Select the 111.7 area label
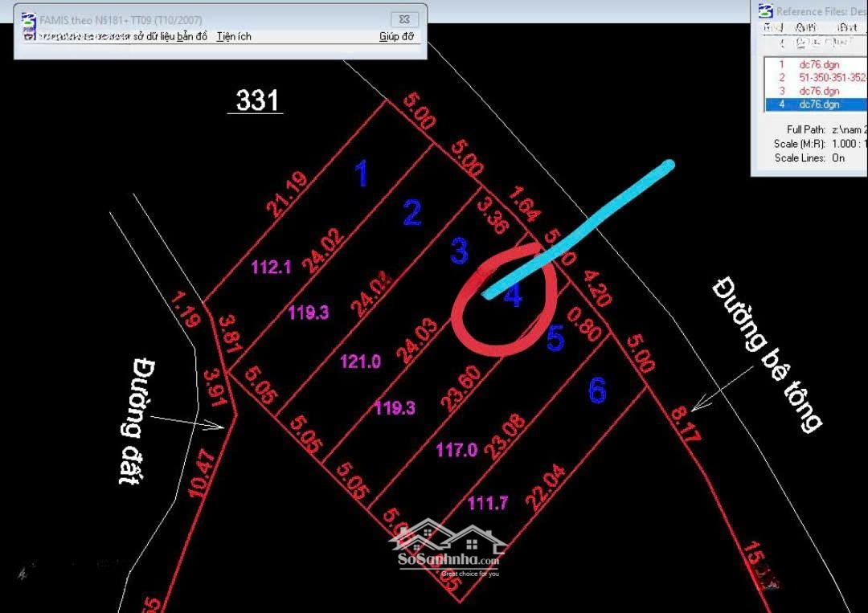The width and height of the screenshot is (868, 613). coord(488,504)
